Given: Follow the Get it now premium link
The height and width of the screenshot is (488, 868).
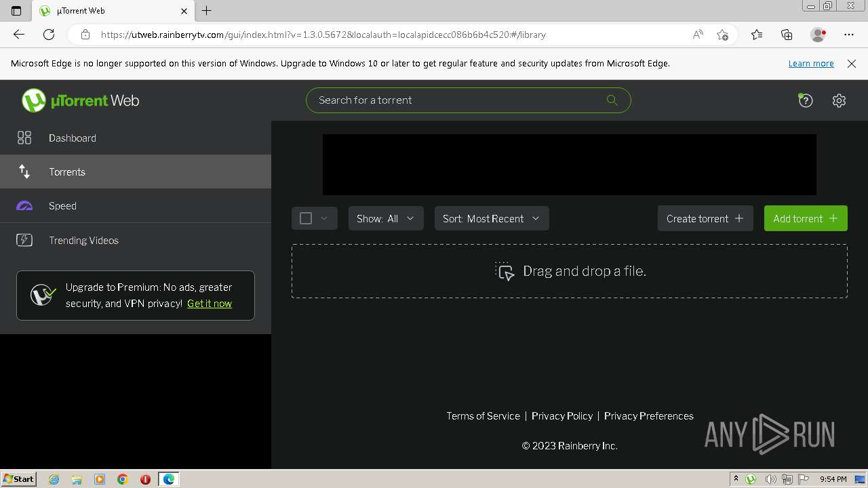Looking at the screenshot, I should 210,304.
